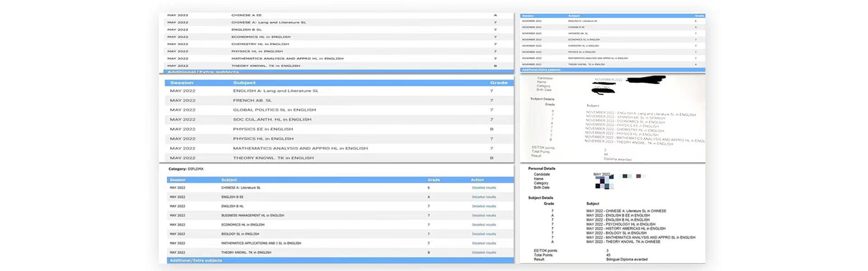
Task: Click 'Session' header in middle-left table
Action: point(182,83)
